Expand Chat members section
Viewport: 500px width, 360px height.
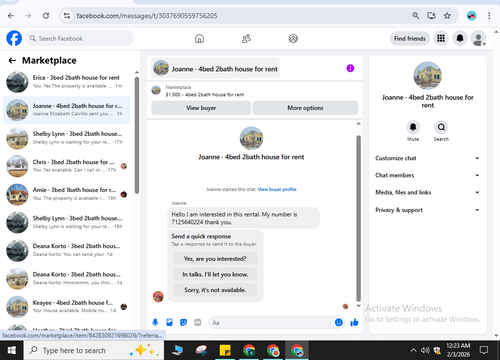tap(427, 175)
